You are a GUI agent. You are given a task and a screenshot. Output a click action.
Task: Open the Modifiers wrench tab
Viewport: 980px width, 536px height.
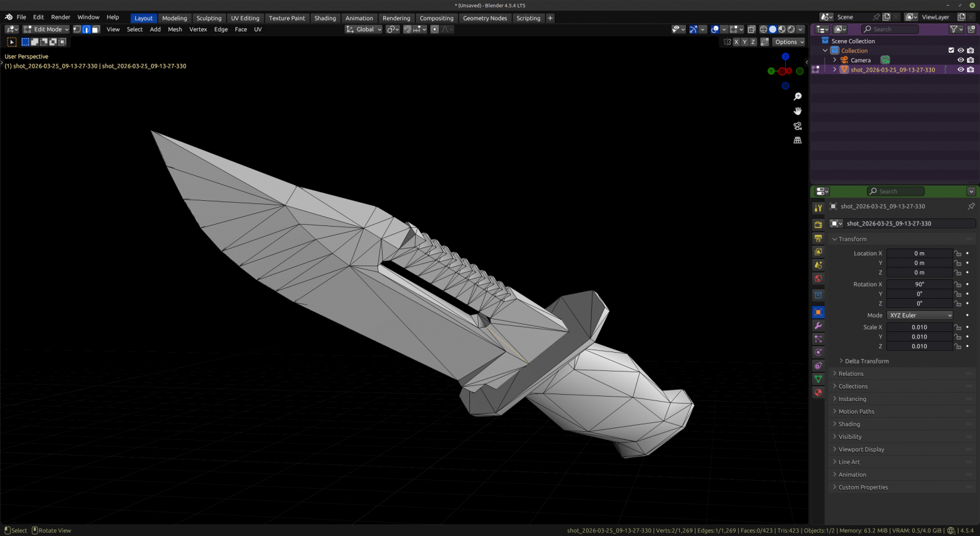point(818,326)
